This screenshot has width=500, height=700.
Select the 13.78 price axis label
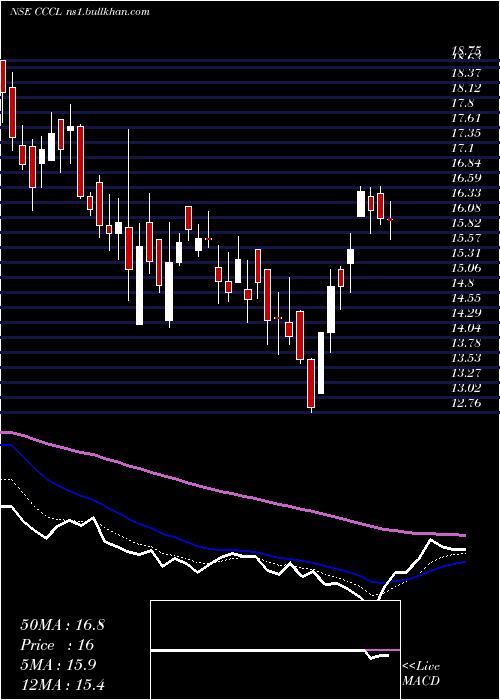pyautogui.click(x=467, y=343)
